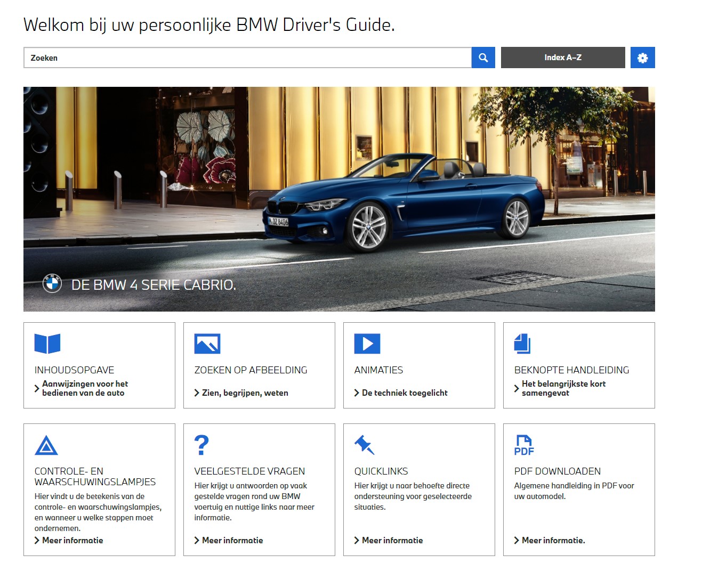Open the PDF DOWNLOADEN heading
Screen dimensions: 702x588
pos(558,471)
